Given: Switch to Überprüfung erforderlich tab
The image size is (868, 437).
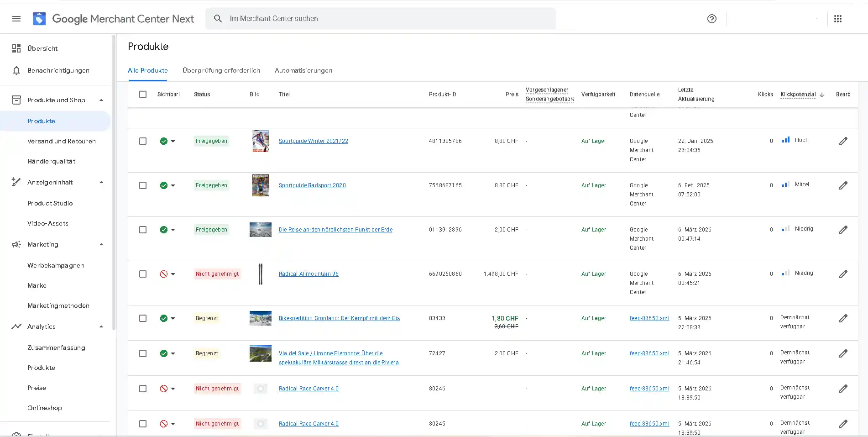Looking at the screenshot, I should click(x=221, y=70).
